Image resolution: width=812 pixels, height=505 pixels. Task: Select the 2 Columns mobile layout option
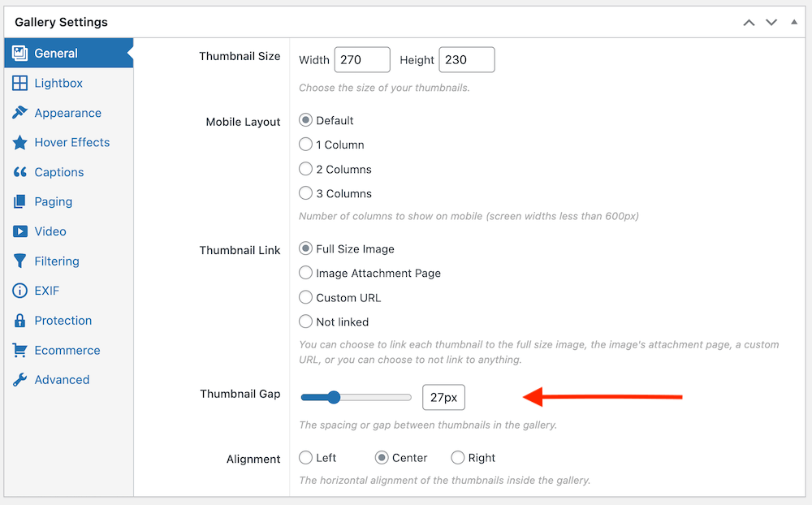[x=305, y=169]
